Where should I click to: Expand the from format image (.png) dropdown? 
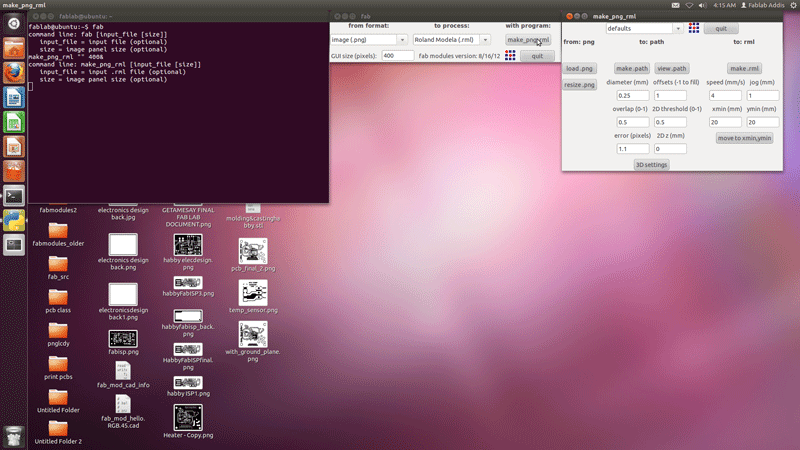[x=402, y=39]
